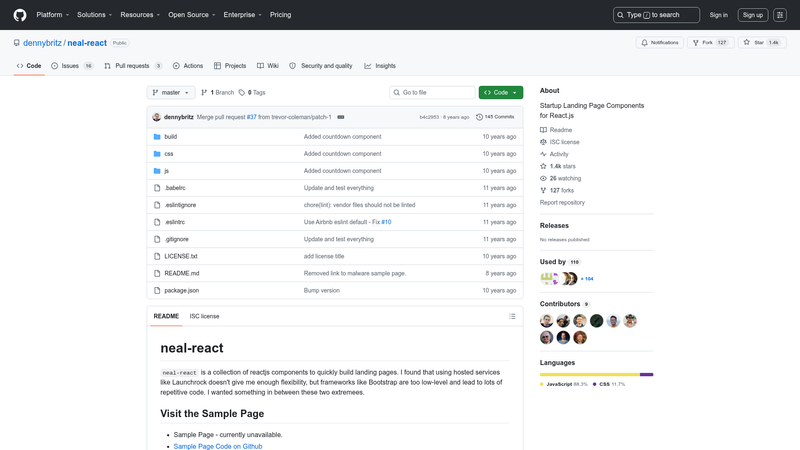Open the build folder
Screen dimensions: 800x450
coord(170,137)
